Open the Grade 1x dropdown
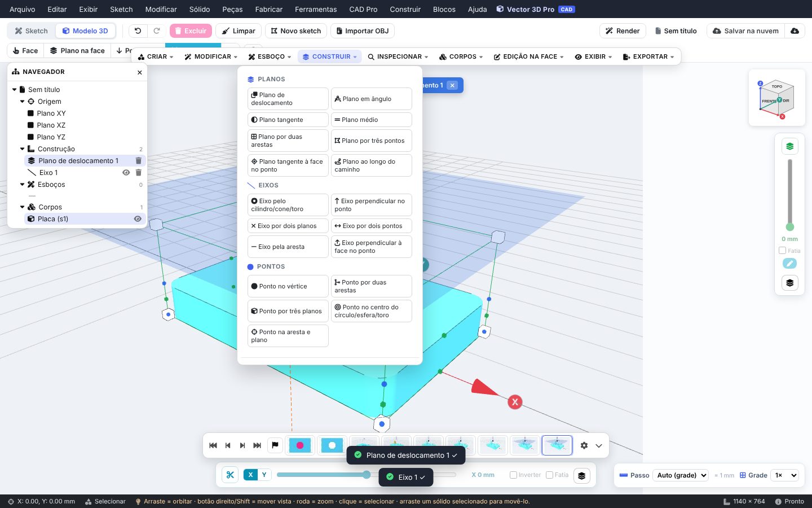 785,475
